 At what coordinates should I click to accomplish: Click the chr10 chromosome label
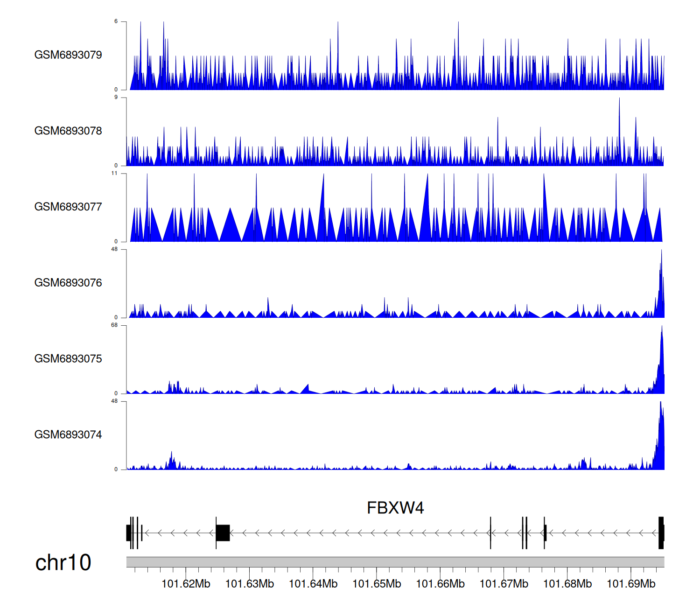tap(63, 563)
